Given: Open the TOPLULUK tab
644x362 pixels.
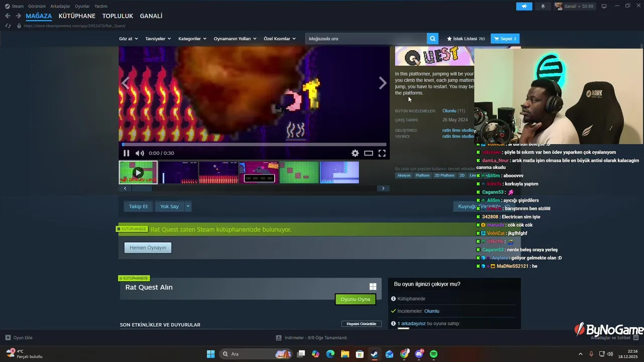Looking at the screenshot, I should click(118, 16).
